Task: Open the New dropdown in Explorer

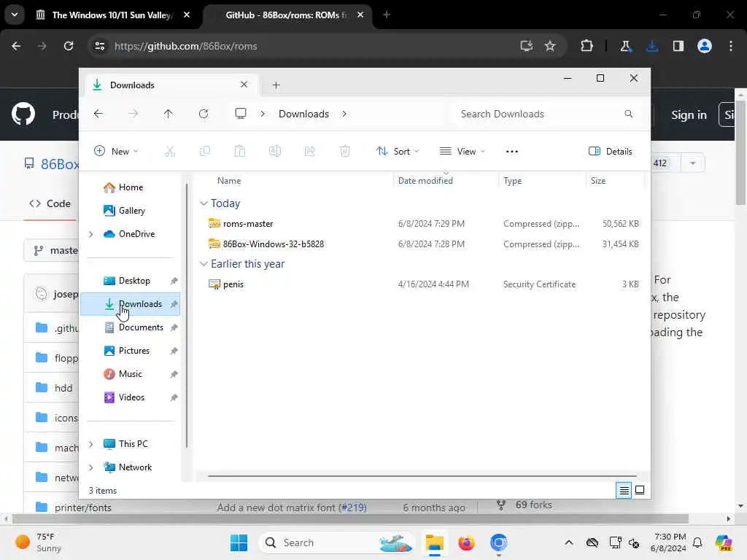Action: (116, 152)
